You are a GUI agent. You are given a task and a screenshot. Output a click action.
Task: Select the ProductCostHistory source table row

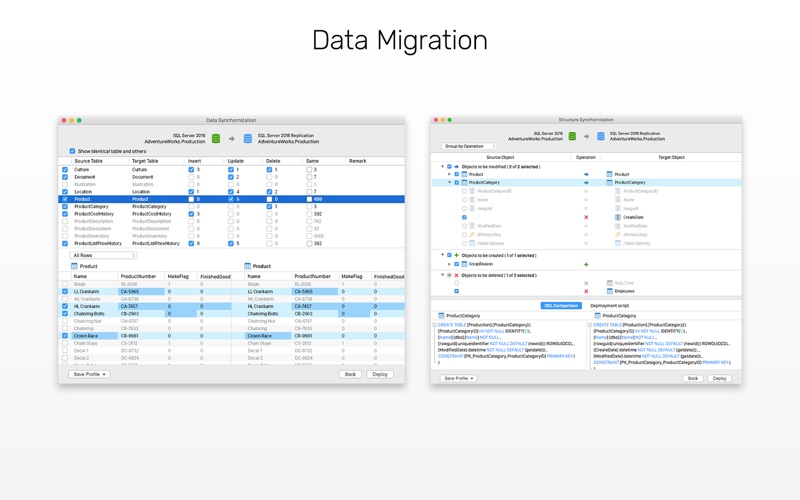pos(94,214)
